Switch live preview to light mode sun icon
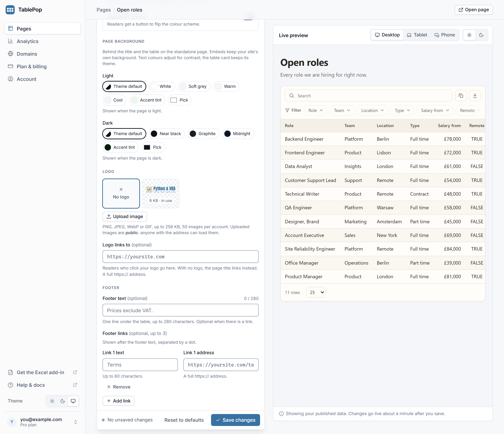This screenshot has width=504, height=434. pyautogui.click(x=470, y=35)
